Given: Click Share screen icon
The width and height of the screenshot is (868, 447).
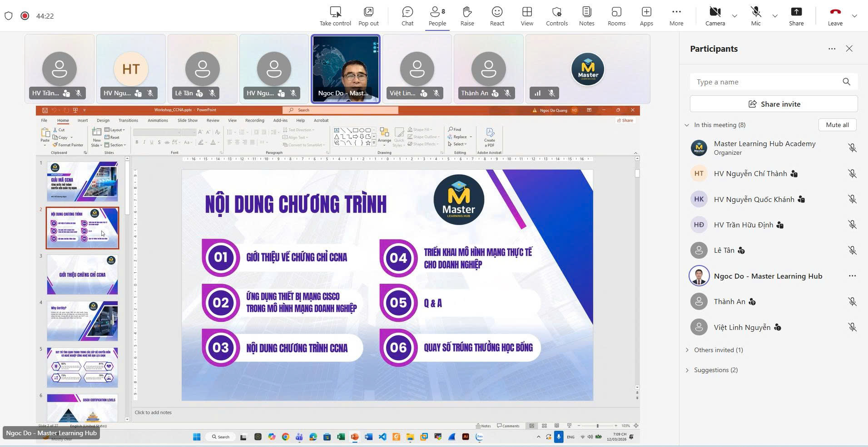Looking at the screenshot, I should pyautogui.click(x=796, y=16).
